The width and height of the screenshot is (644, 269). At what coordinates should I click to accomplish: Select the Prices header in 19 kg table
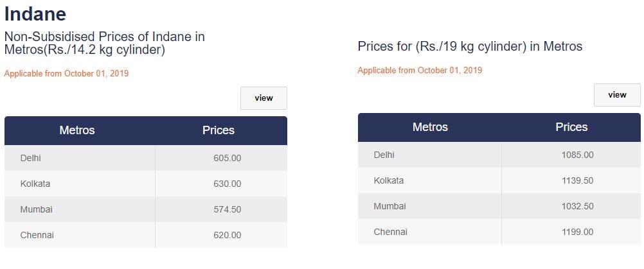coord(571,127)
